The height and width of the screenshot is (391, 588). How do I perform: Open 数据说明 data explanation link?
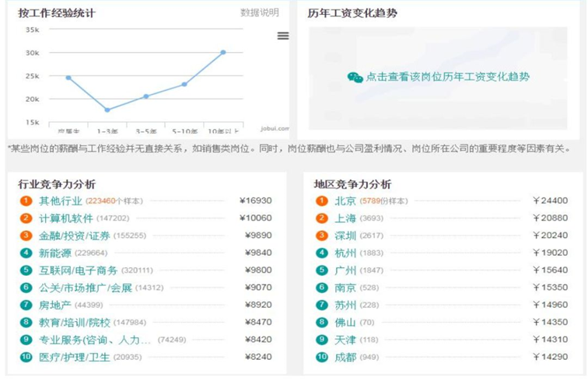[260, 12]
